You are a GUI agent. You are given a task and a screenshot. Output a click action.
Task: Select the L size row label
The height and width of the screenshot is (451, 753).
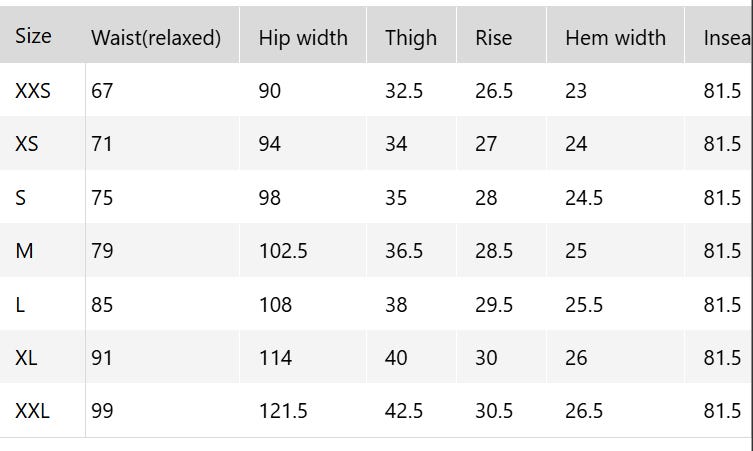(x=20, y=305)
